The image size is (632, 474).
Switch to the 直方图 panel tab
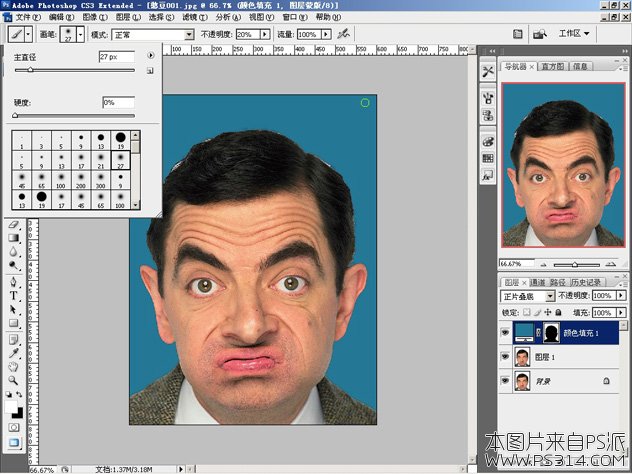point(551,67)
